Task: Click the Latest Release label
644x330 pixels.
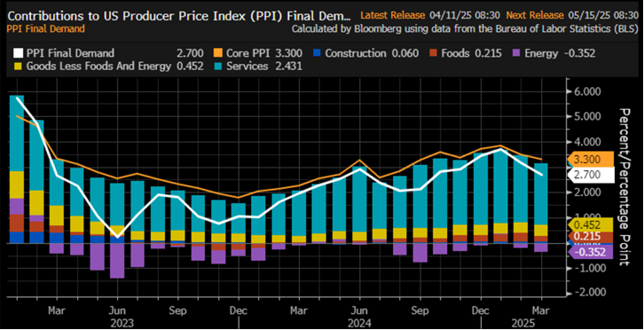Action: click(392, 16)
